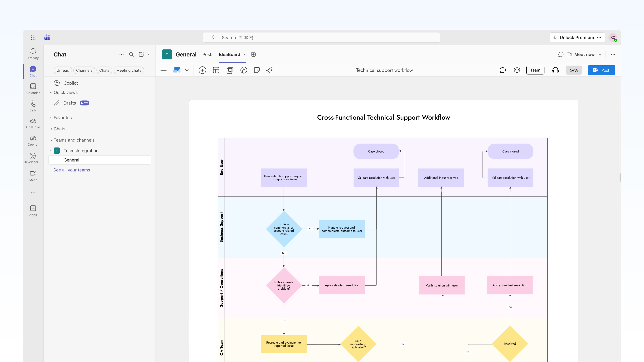The image size is (644, 362).
Task: Select the User submits support request box
Action: pos(284,178)
